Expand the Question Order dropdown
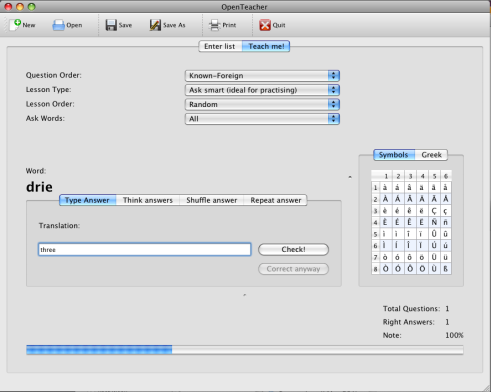The height and width of the screenshot is (392, 491). 262,76
